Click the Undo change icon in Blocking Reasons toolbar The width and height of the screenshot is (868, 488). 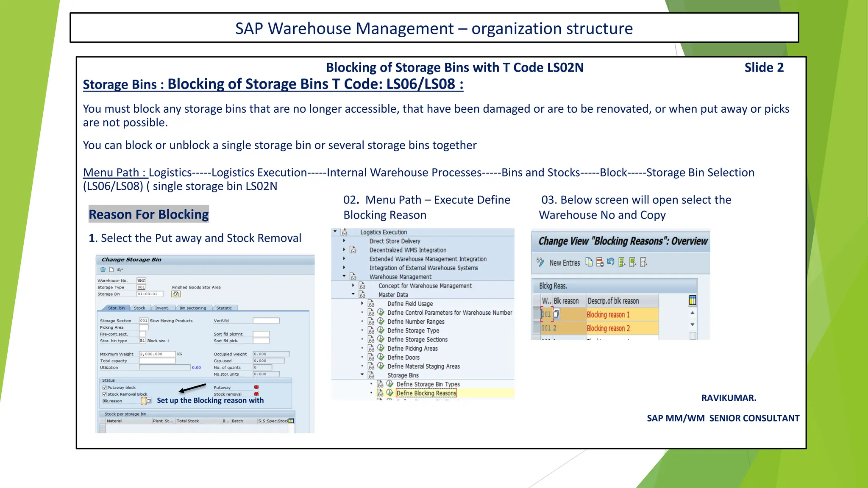pos(611,262)
